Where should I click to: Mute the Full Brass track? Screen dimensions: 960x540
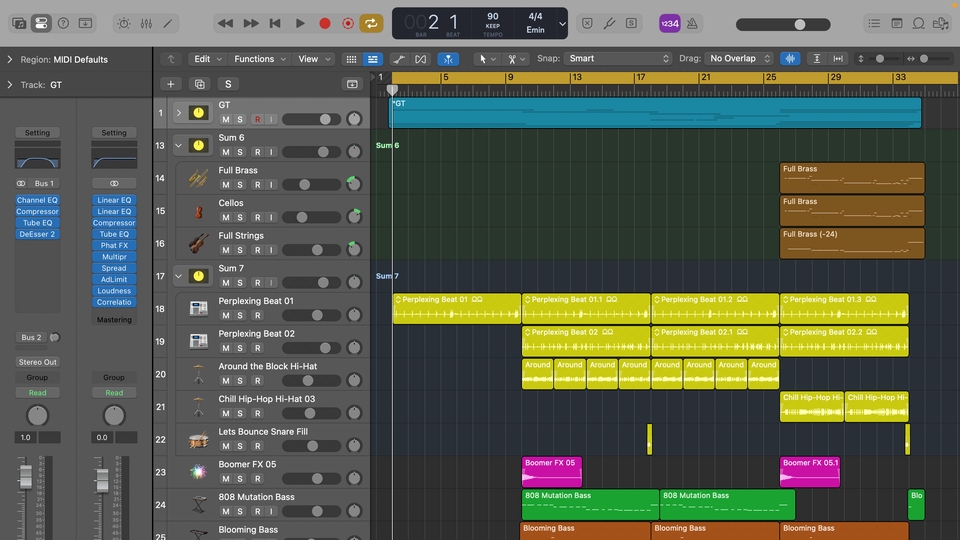pos(225,185)
